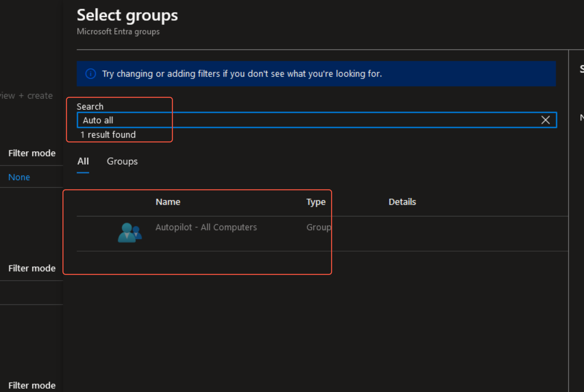584x392 pixels.
Task: Click the info icon in blue banner
Action: click(91, 74)
